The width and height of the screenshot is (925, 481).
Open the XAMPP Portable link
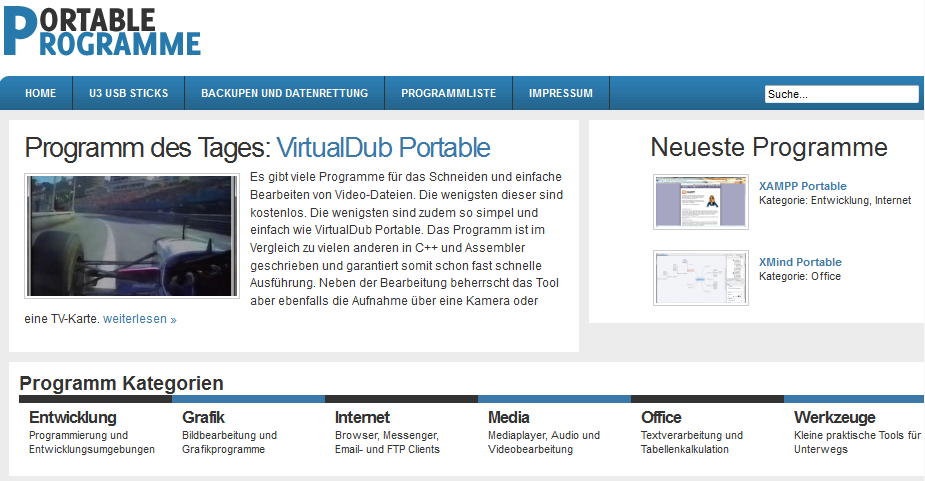pos(802,186)
